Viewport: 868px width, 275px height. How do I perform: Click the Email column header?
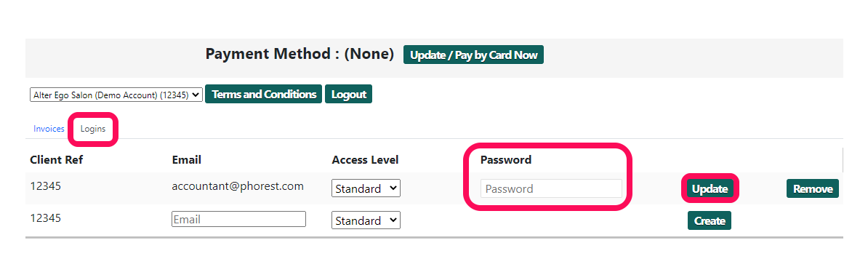click(x=187, y=159)
